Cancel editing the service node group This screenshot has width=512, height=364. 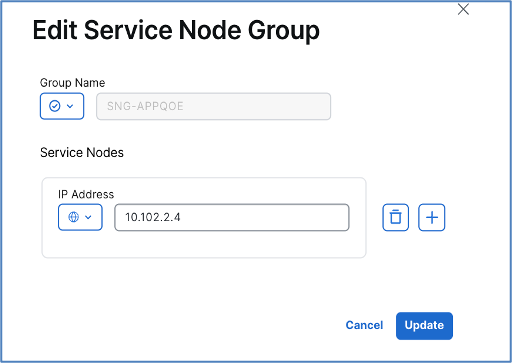click(x=364, y=325)
